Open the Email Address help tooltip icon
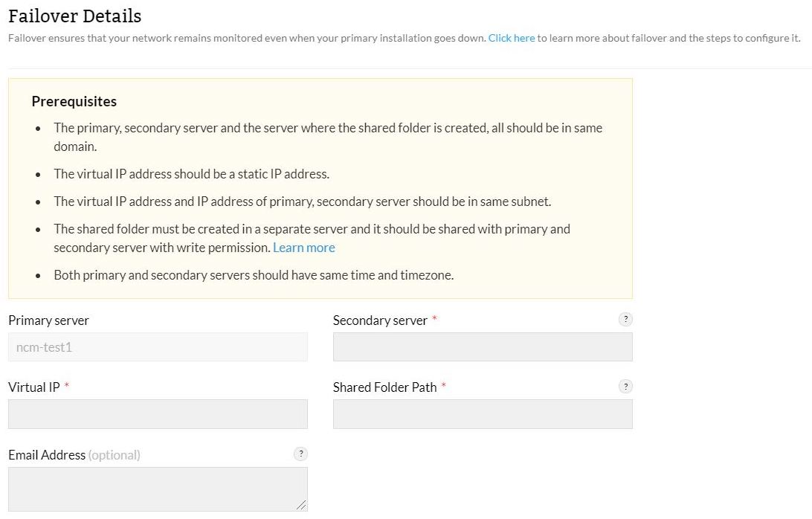The width and height of the screenshot is (812, 519). 300,454
